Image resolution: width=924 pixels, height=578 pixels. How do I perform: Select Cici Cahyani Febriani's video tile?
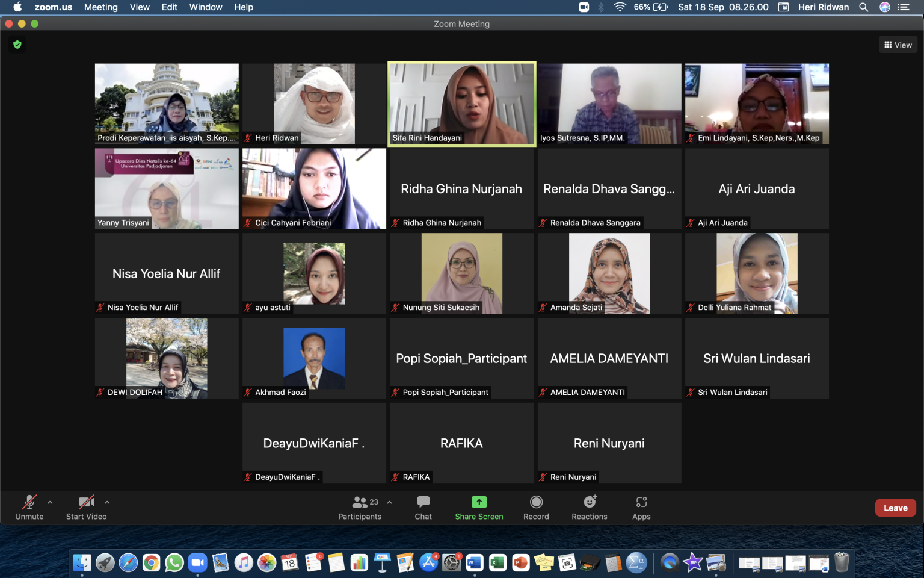click(x=314, y=189)
